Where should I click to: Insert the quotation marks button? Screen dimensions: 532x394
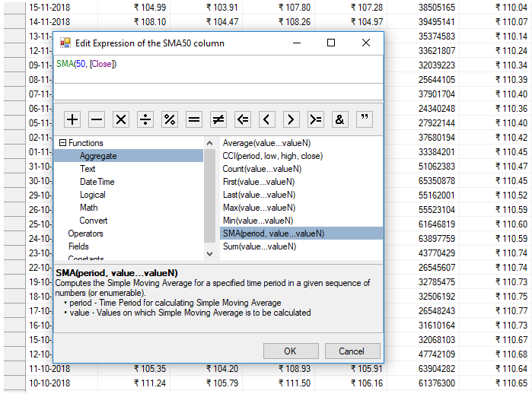coord(365,119)
